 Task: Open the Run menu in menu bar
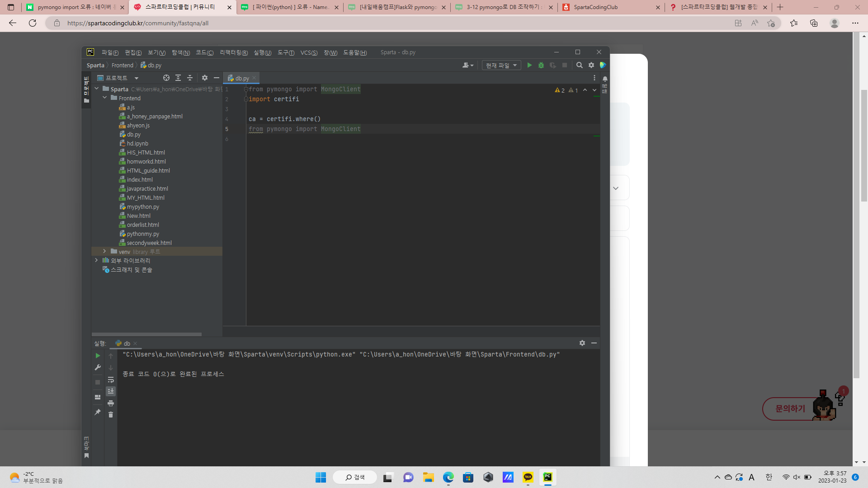262,53
